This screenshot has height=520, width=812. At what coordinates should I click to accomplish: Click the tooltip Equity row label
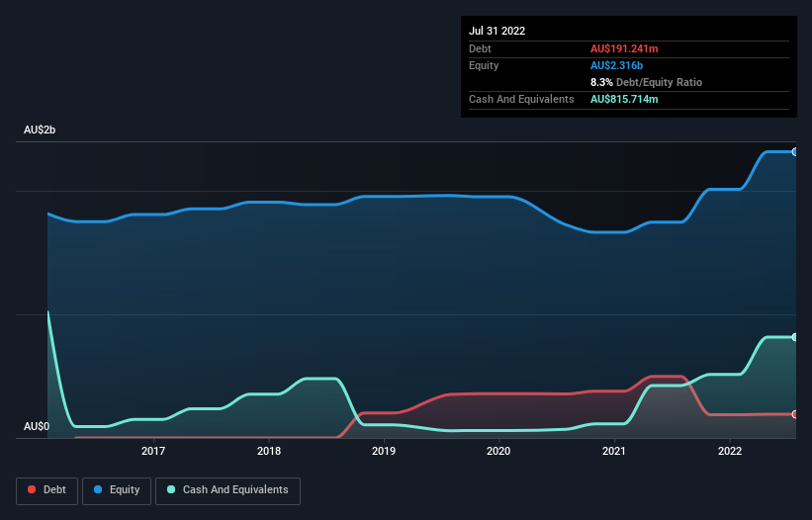pos(484,65)
